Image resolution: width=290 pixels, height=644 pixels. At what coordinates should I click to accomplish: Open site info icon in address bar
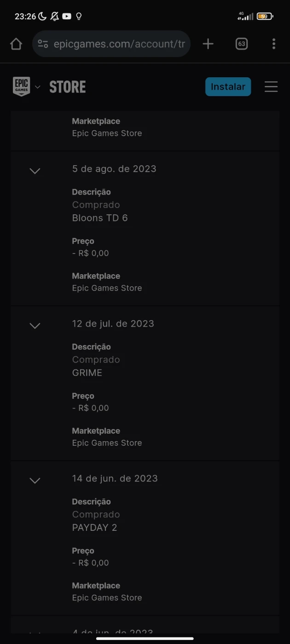pos(43,44)
